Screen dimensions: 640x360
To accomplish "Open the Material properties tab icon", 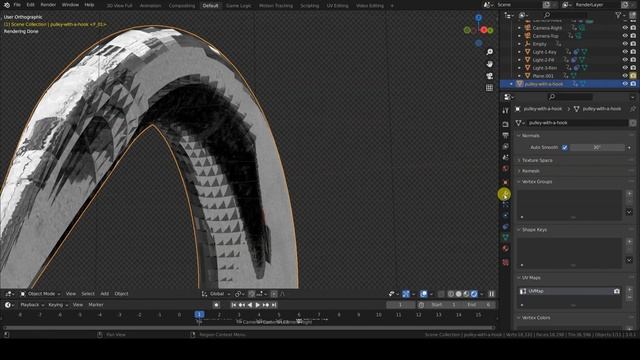I will point(505,248).
